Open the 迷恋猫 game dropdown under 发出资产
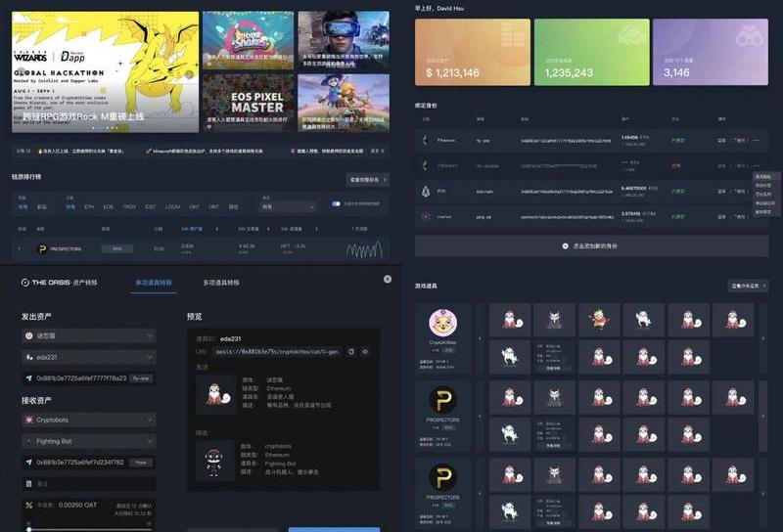 click(x=89, y=335)
